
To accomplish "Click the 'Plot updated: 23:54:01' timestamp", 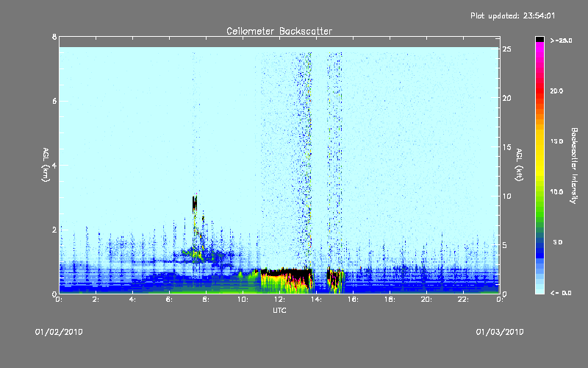I will pos(512,15).
